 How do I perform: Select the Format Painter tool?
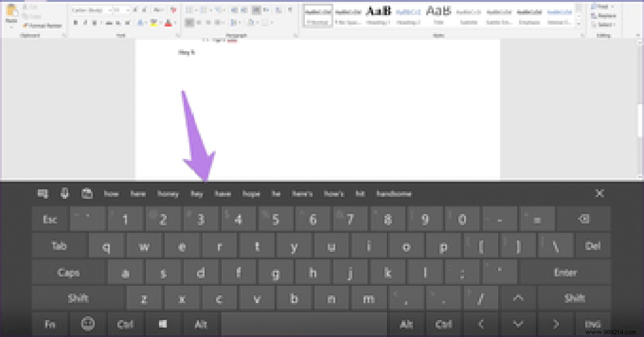click(42, 25)
